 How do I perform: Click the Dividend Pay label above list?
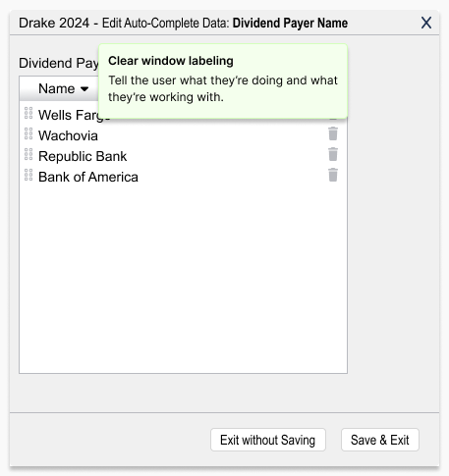59,63
